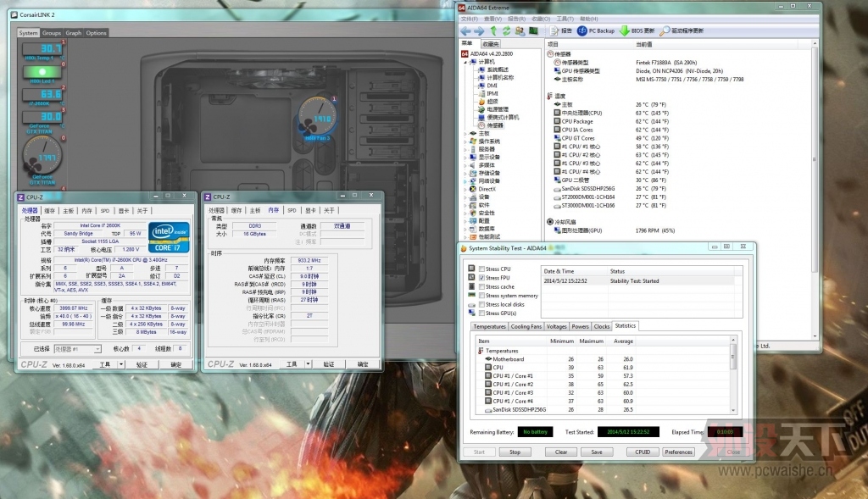Click the statistics list vertical scrollbar
The width and height of the screenshot is (868, 499).
[x=733, y=374]
